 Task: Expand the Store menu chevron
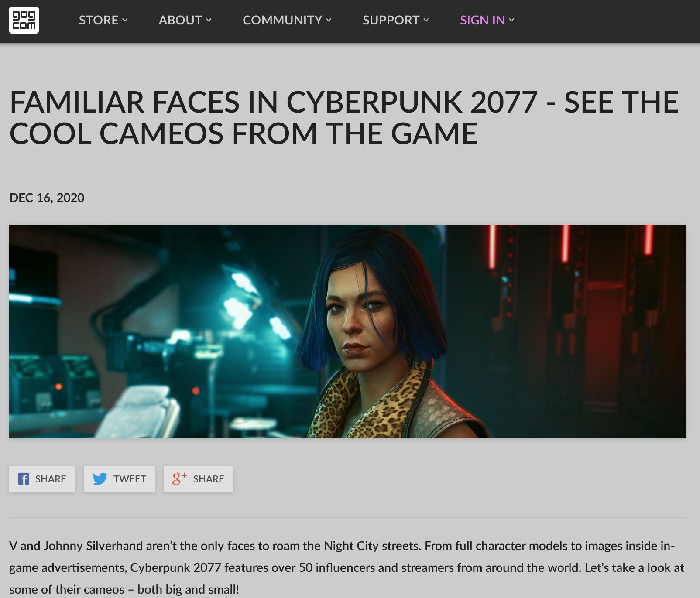tap(125, 20)
